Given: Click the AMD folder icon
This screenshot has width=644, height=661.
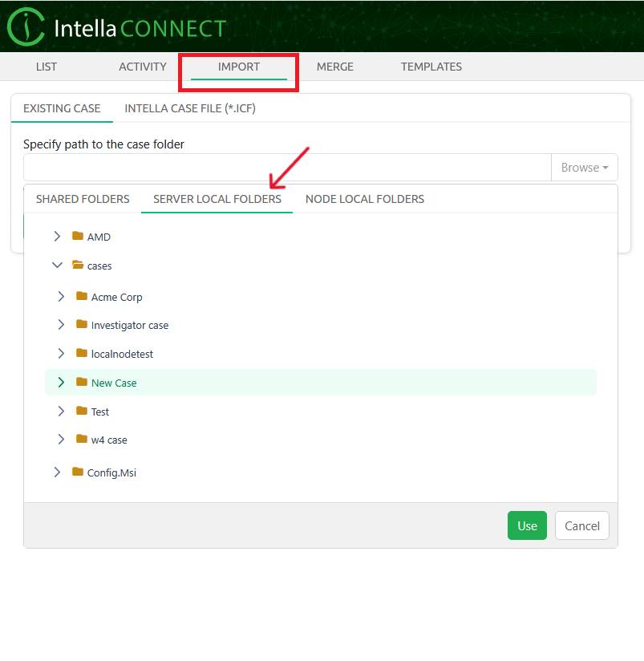Looking at the screenshot, I should [x=78, y=237].
